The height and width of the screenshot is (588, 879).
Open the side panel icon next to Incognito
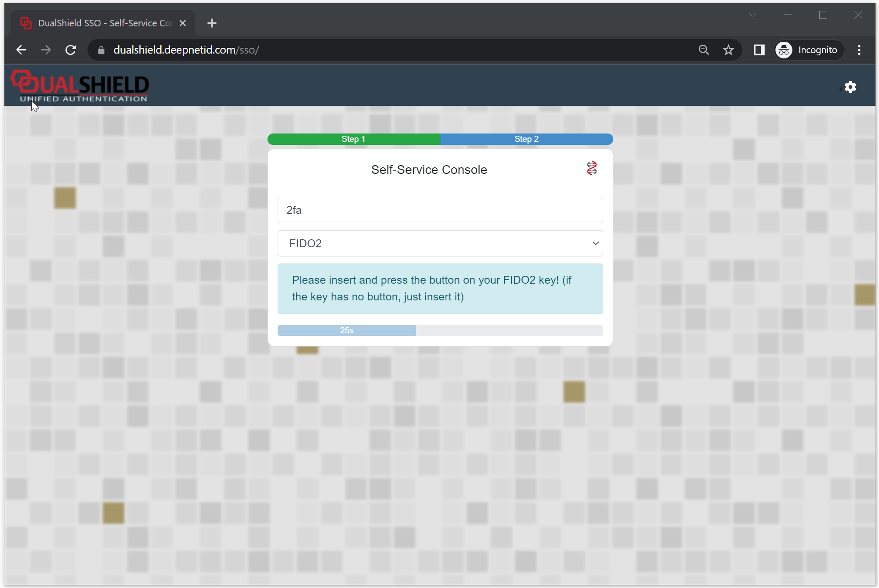758,50
